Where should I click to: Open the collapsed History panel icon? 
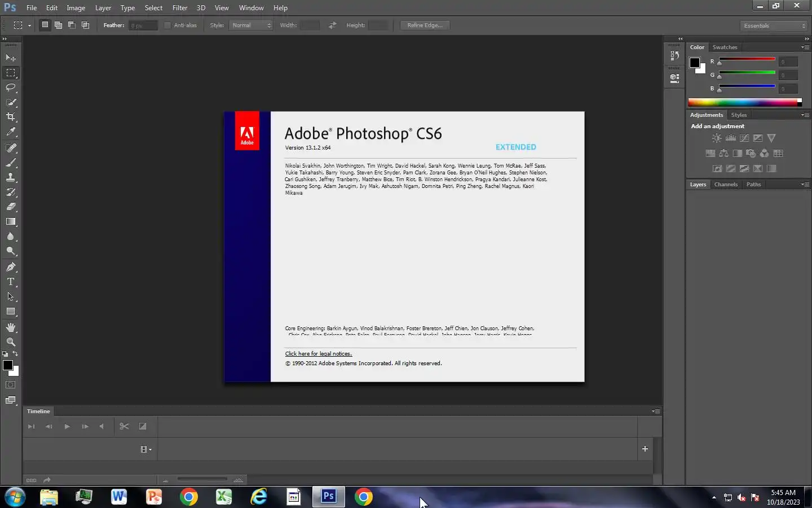coord(674,55)
